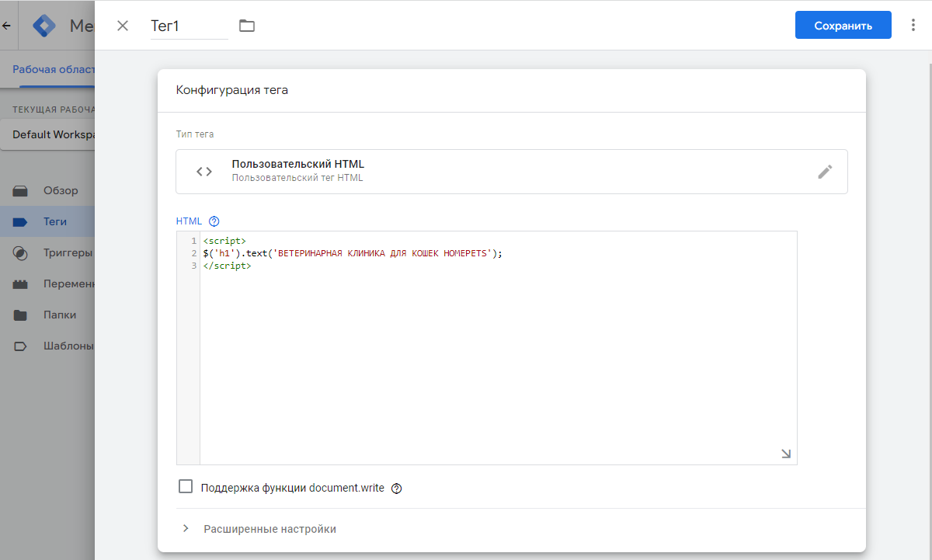Click the code brackets icon of Пользовательский HTML
Image resolution: width=932 pixels, height=560 pixels.
204,172
